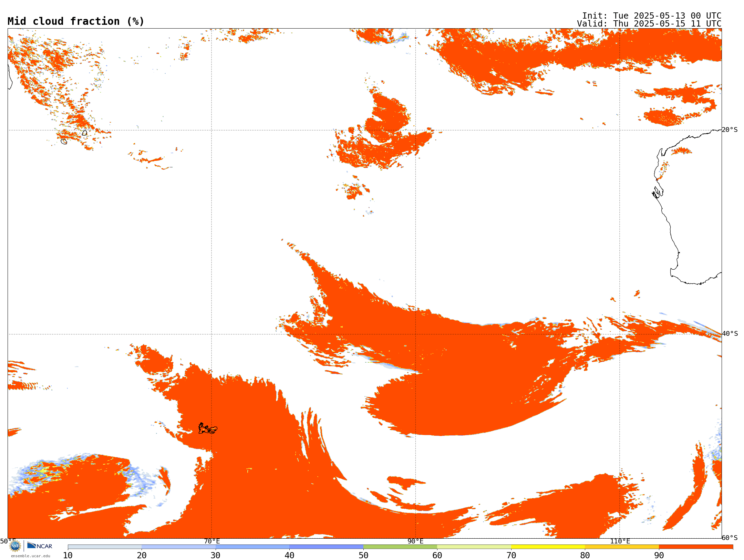Viewport: 744px width, 560px height.
Task: Click the colorbar tick label 10
Action: (68, 556)
